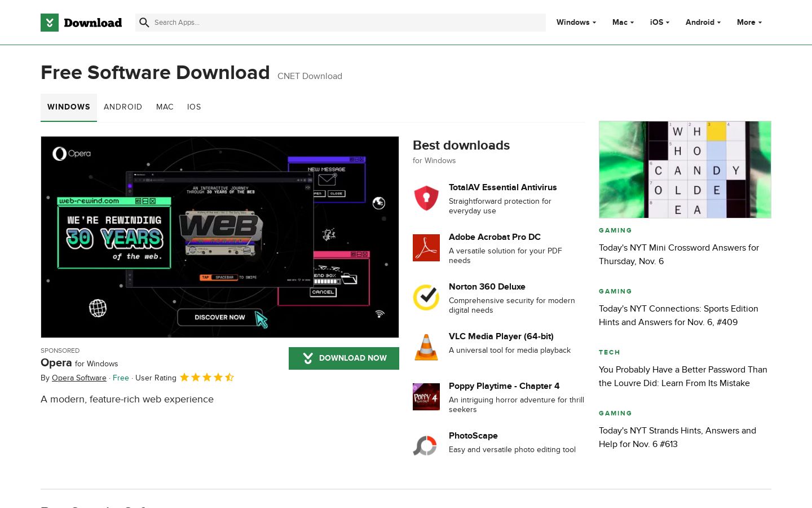The image size is (812, 508).
Task: Click the 'A modern, feature-rich web experience' tagline
Action: coord(127,400)
